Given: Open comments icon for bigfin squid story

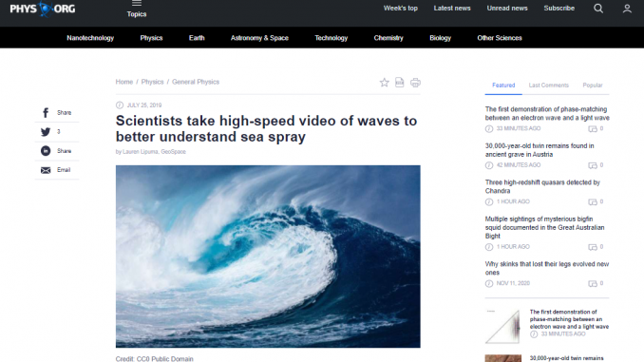Looking at the screenshot, I should (593, 247).
